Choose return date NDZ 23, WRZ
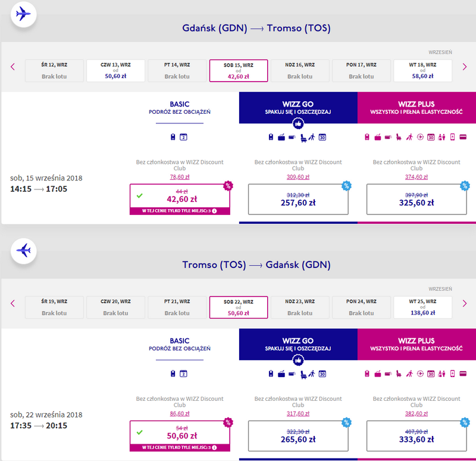The image size is (476, 461). point(300,307)
